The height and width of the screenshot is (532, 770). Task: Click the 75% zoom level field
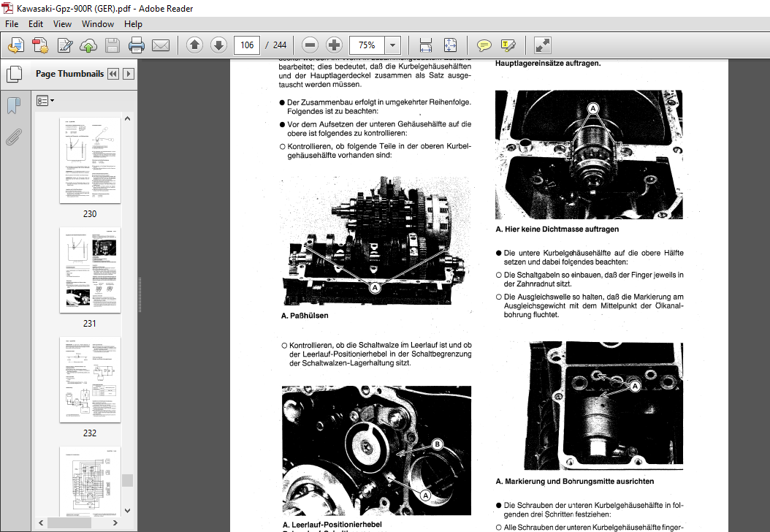[x=367, y=45]
